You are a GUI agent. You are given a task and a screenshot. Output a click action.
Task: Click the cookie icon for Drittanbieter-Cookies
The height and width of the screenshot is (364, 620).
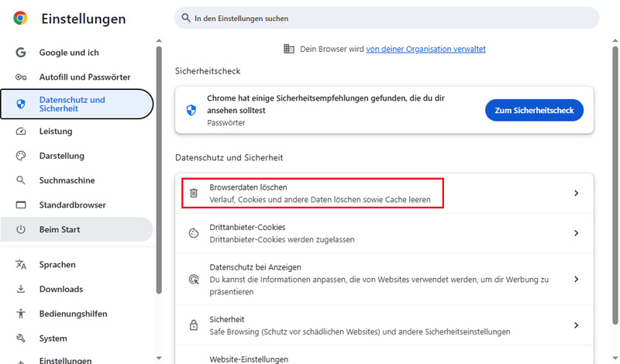(x=193, y=233)
